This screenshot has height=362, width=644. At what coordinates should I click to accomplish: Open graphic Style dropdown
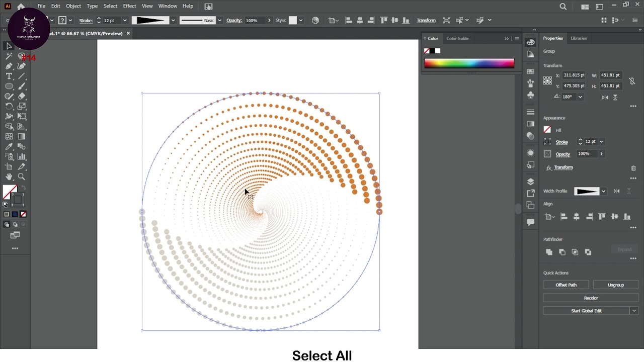pos(300,21)
